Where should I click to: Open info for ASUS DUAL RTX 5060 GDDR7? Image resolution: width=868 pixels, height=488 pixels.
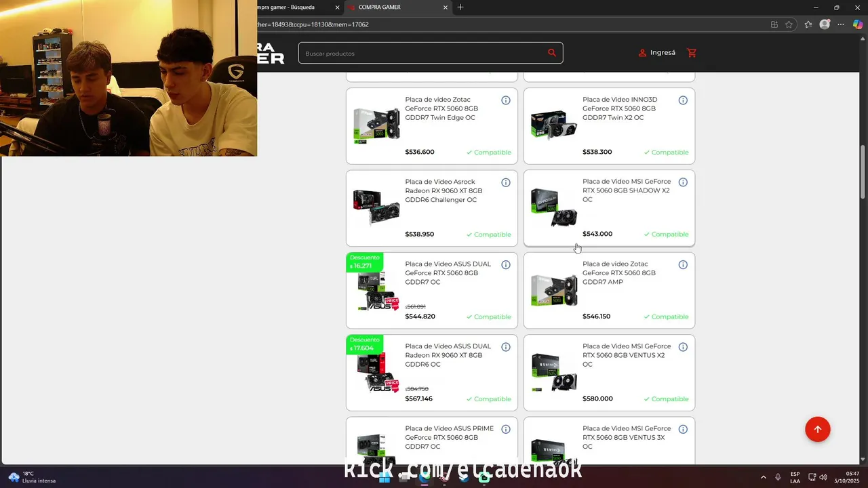(x=506, y=265)
